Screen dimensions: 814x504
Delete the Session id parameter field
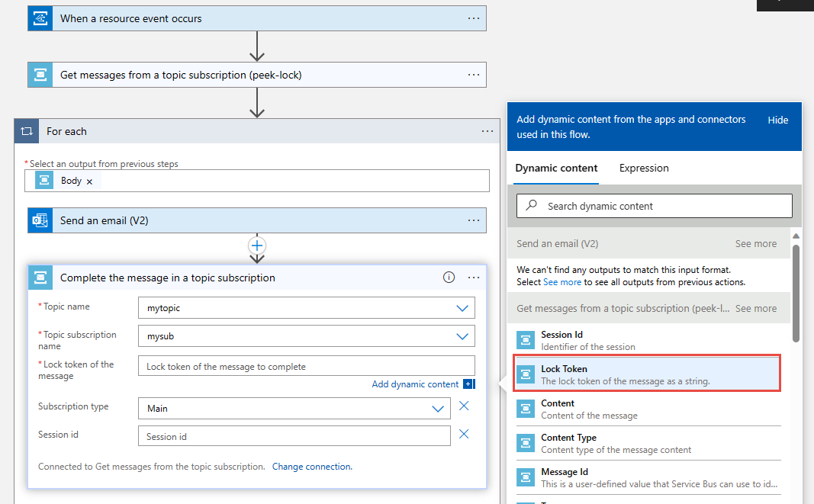464,435
